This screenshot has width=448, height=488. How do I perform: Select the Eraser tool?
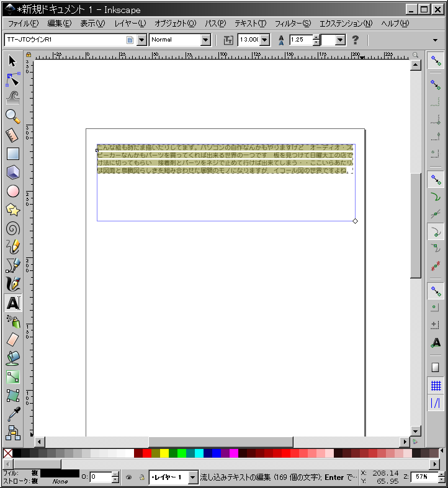click(12, 340)
